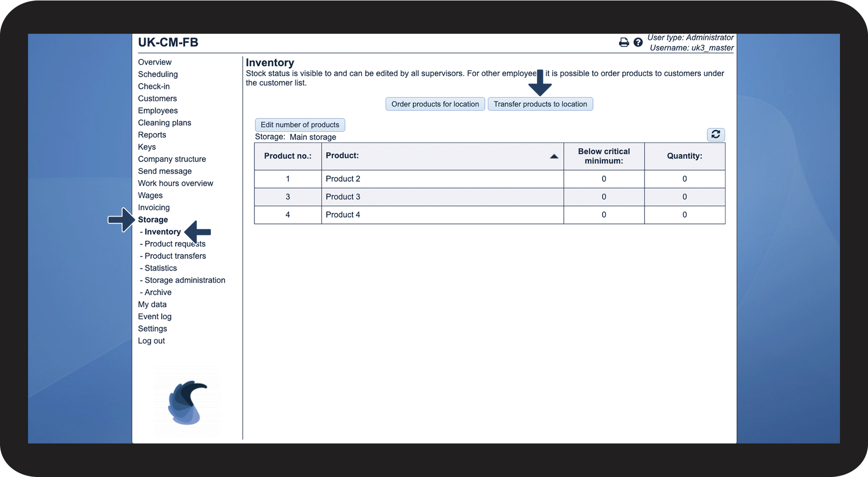This screenshot has height=477, width=868.
Task: Click Transfer products to location button
Action: click(540, 104)
